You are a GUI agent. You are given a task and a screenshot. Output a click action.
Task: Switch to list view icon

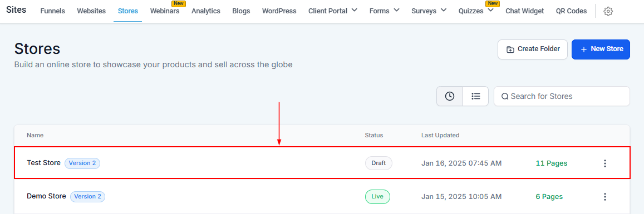click(x=475, y=96)
